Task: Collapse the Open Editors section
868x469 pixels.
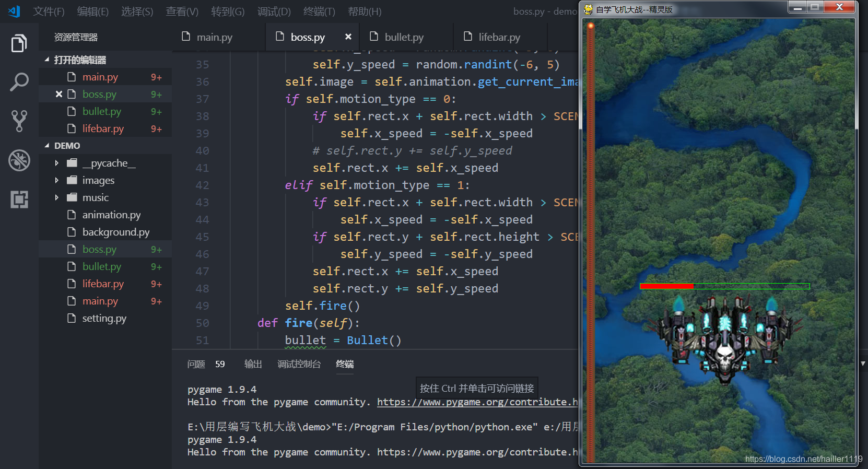Action: pos(47,60)
